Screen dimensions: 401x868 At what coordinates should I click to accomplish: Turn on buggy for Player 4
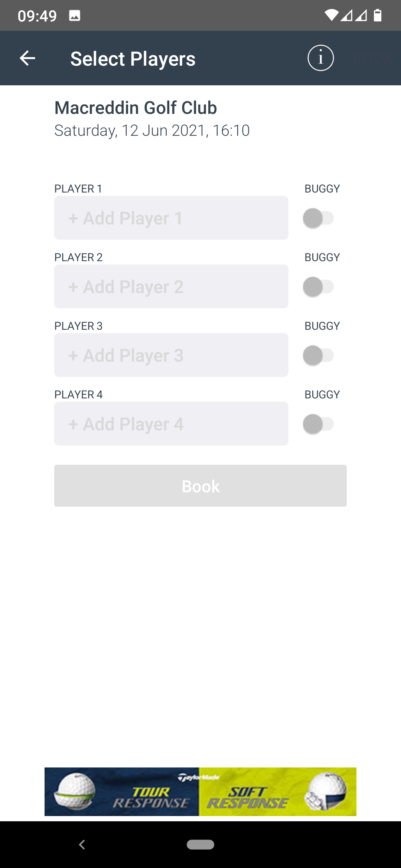point(318,424)
